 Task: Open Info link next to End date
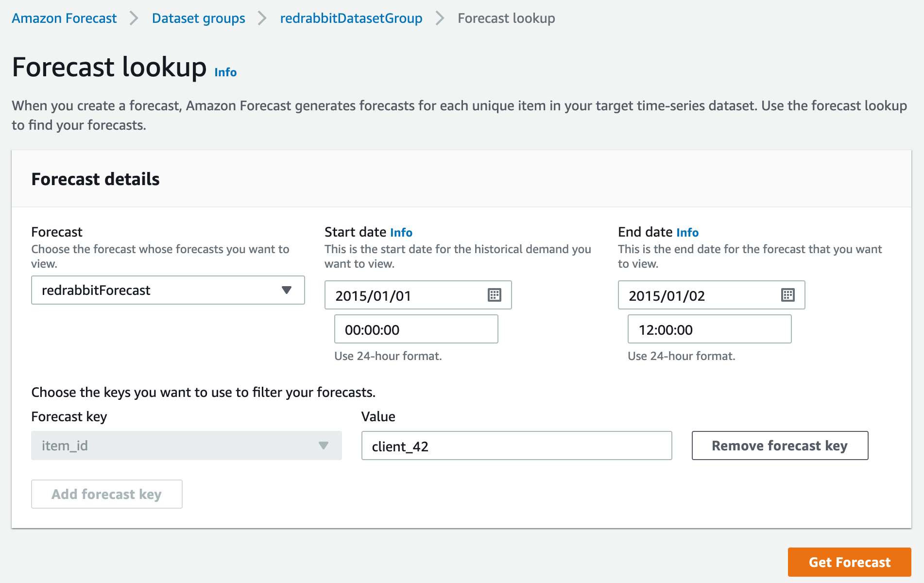click(x=687, y=233)
